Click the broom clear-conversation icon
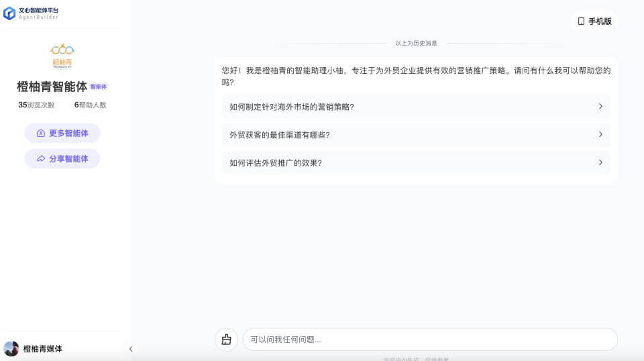 click(226, 340)
